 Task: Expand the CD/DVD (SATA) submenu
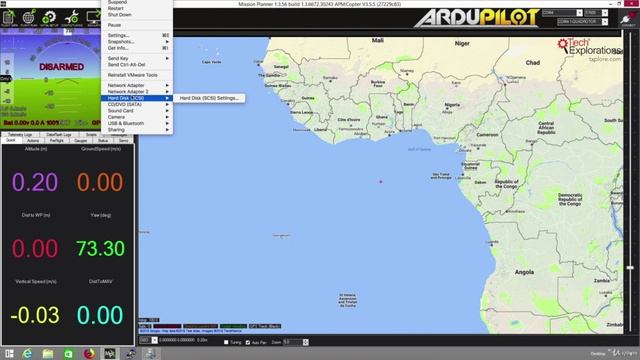tap(137, 104)
